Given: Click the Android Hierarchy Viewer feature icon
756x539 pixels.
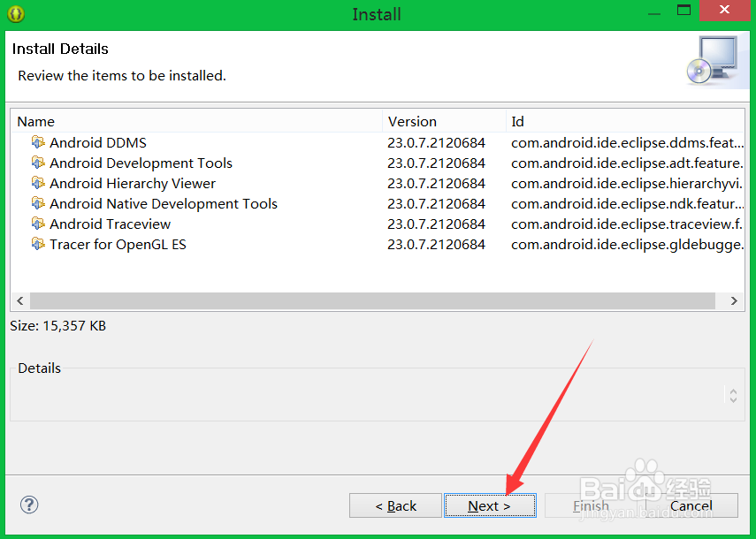Looking at the screenshot, I should (38, 183).
